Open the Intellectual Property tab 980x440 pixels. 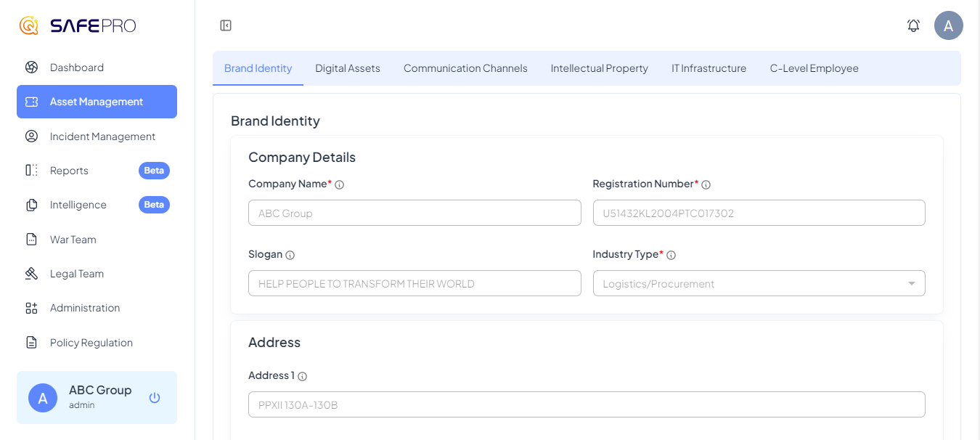point(599,68)
